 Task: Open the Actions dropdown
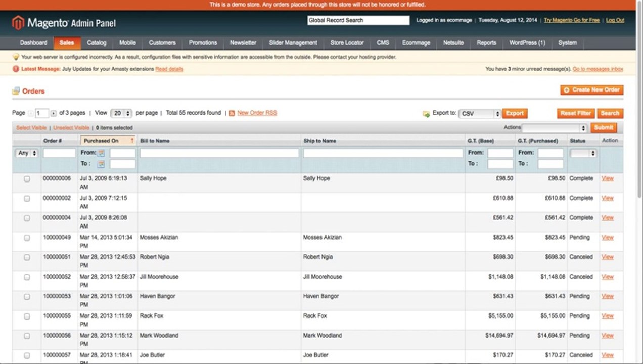coord(555,128)
